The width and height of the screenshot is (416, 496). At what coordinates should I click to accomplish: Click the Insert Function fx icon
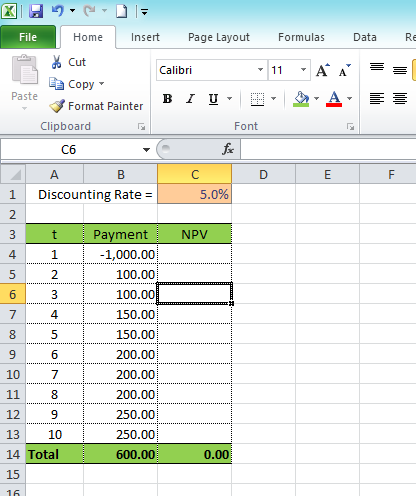(228, 149)
